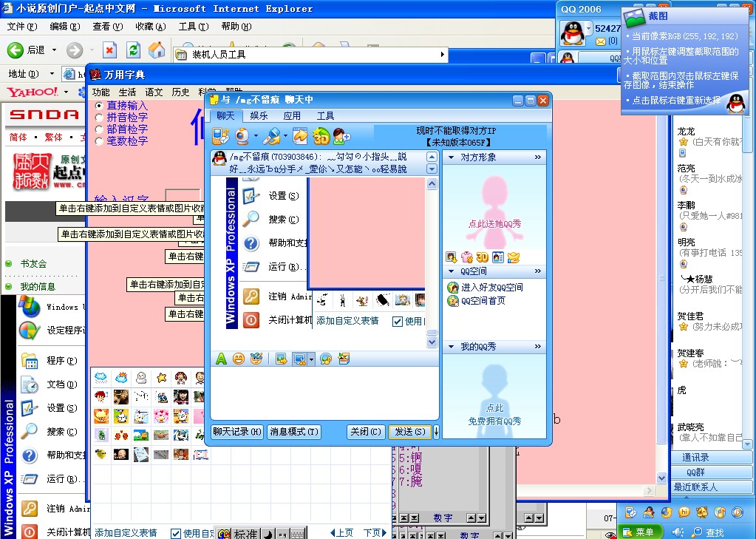Select the star emoticon in the emoticon grid

(x=162, y=377)
